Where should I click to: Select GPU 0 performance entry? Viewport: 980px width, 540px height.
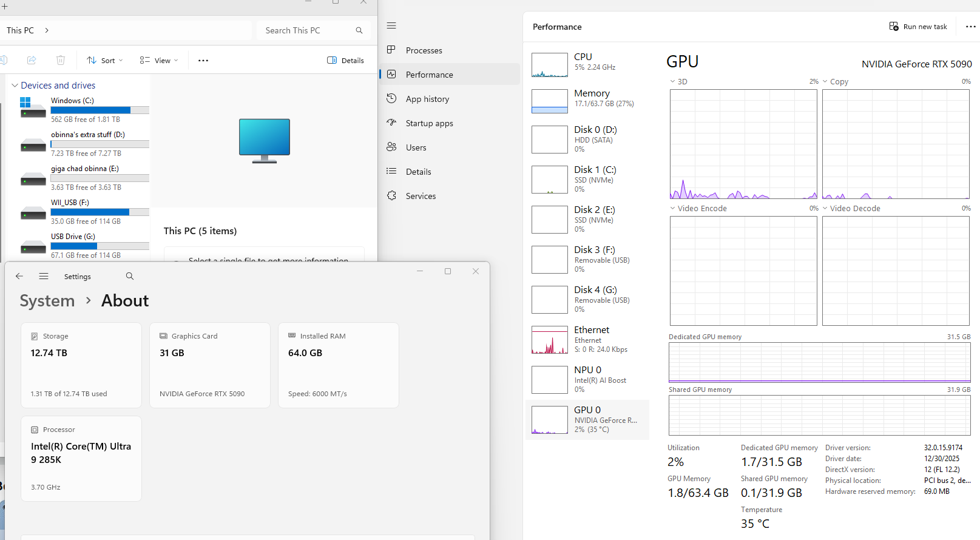coord(587,419)
